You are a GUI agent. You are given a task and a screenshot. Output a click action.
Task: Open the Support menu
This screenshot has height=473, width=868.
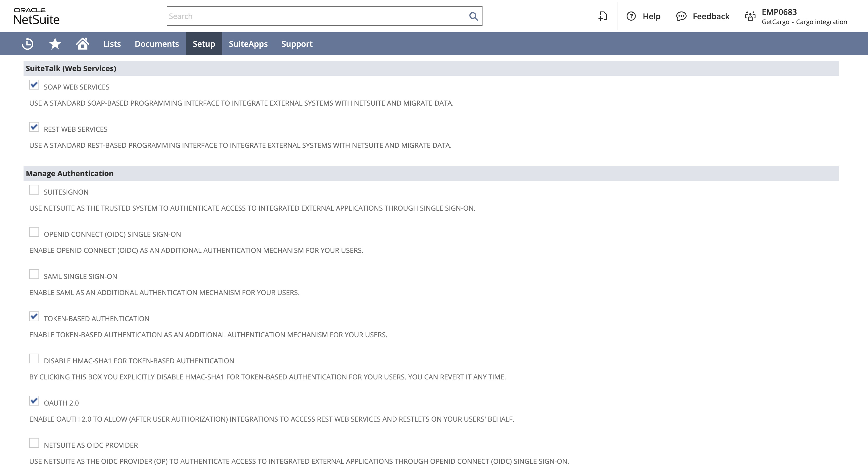(297, 44)
